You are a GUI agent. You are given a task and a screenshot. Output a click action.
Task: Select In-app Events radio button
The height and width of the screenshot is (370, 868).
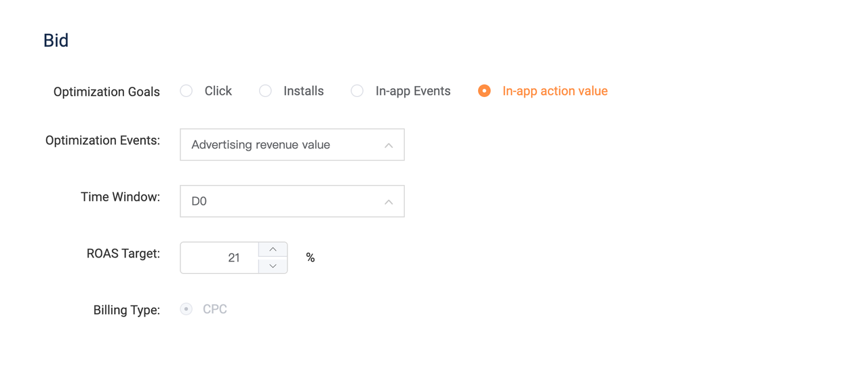pyautogui.click(x=357, y=91)
